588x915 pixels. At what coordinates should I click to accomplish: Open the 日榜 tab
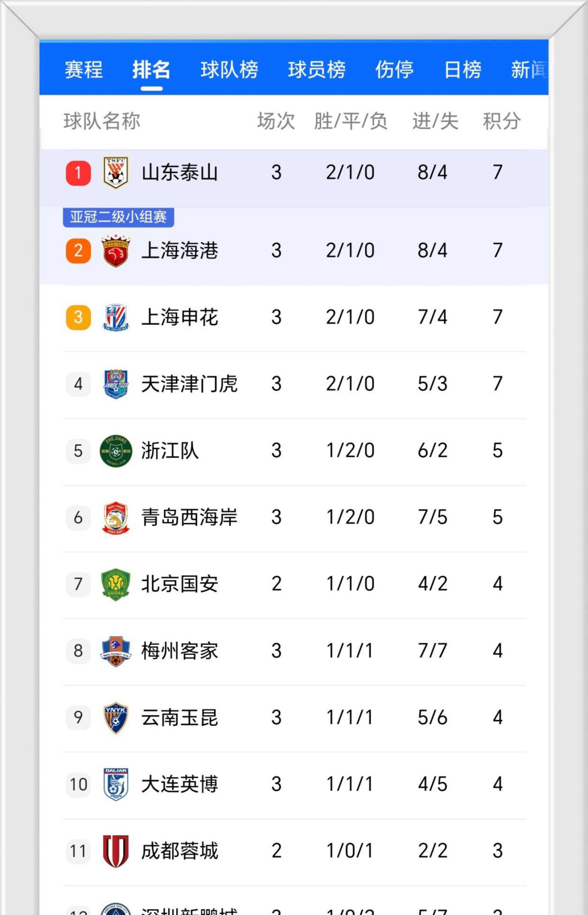coord(463,70)
